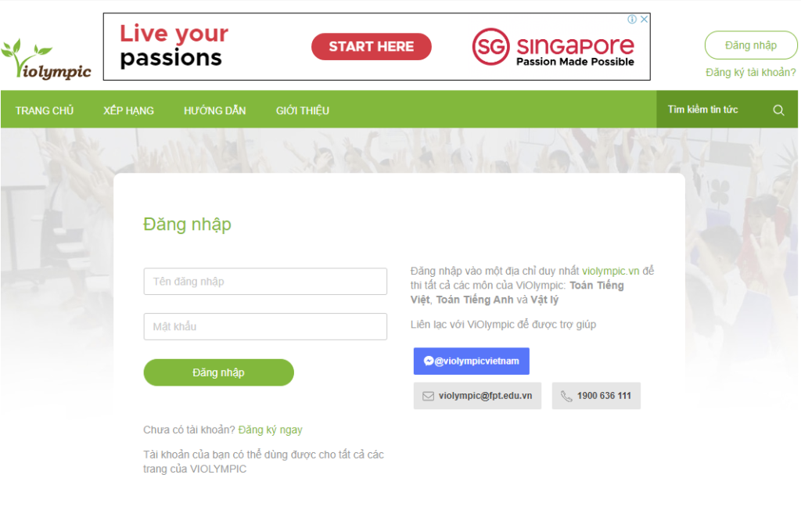
Task: Click the START HERE ad button
Action: [x=372, y=46]
